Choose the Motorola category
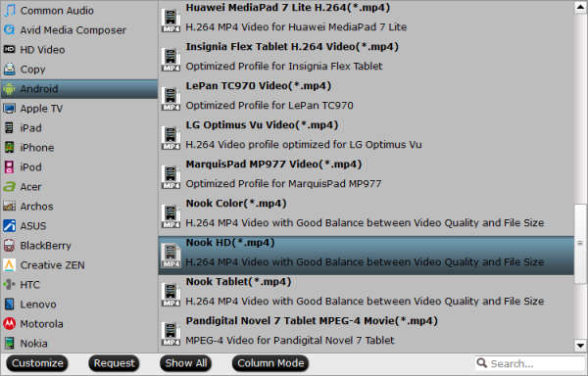The image size is (588, 376). click(79, 323)
